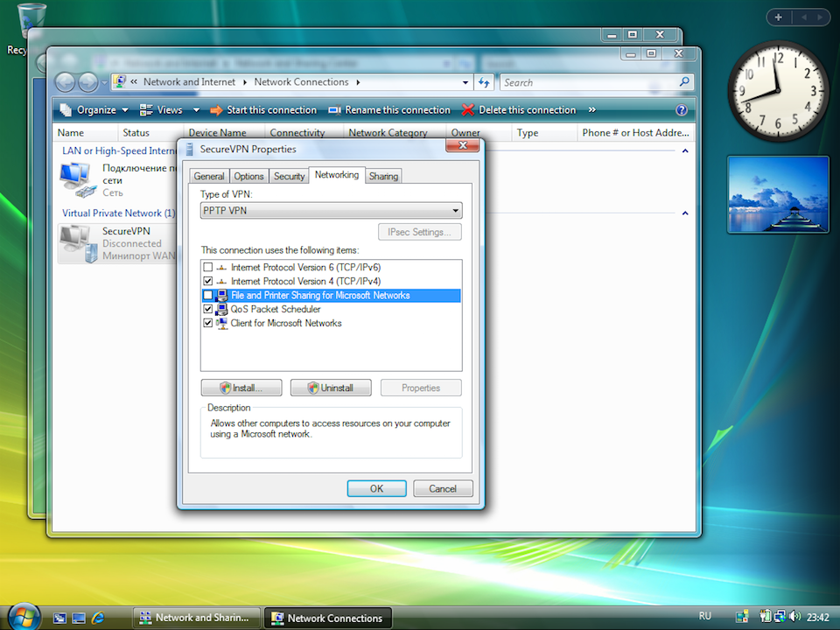Open Help via the blue question icon
The image size is (840, 630).
[682, 110]
